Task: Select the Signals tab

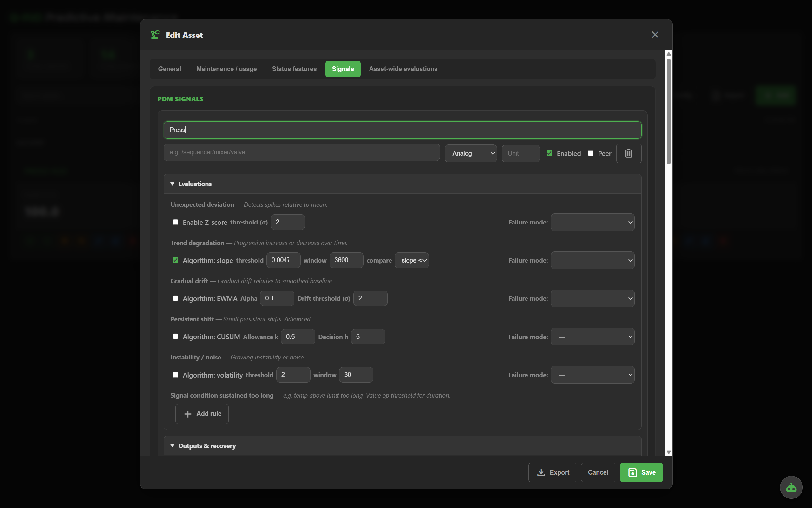Action: pyautogui.click(x=343, y=69)
